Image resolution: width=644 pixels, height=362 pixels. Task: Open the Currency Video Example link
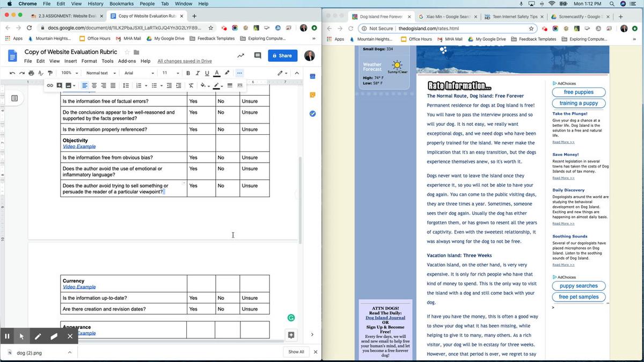pyautogui.click(x=79, y=287)
